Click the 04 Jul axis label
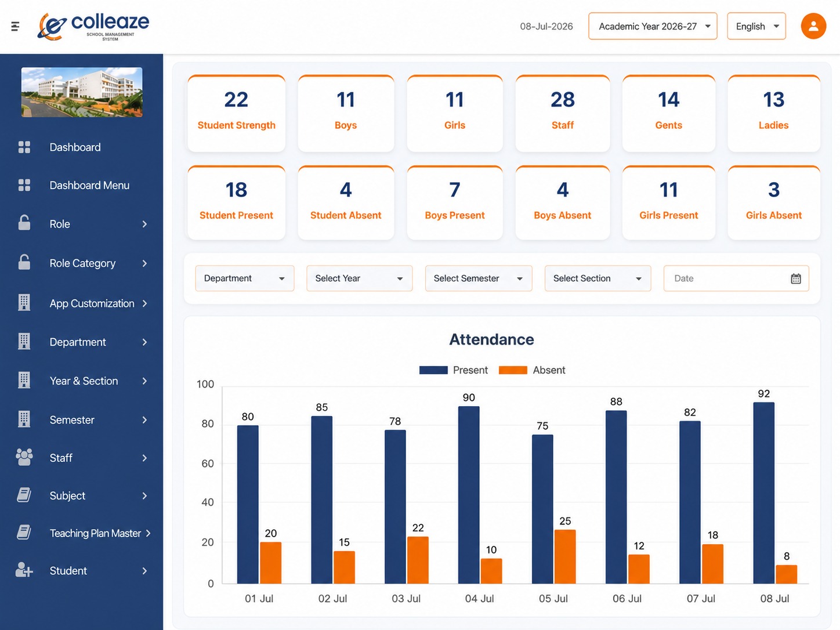The height and width of the screenshot is (630, 840). (x=479, y=598)
